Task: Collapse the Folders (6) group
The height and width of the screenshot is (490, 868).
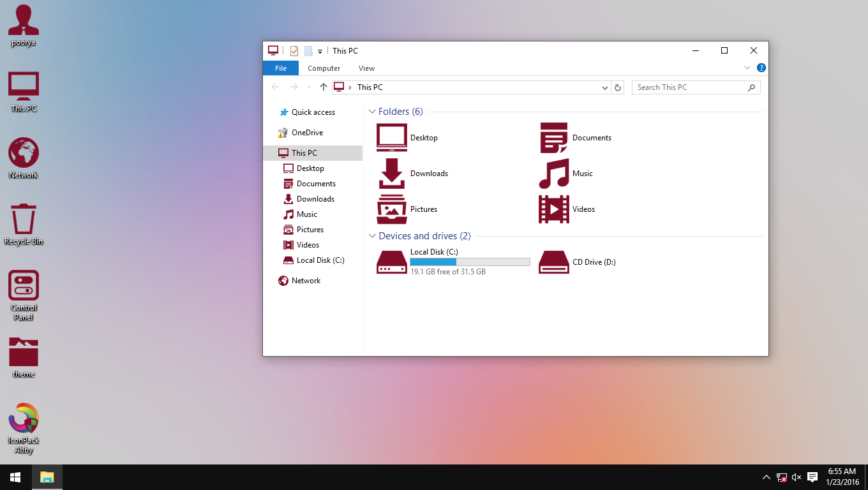Action: [373, 112]
